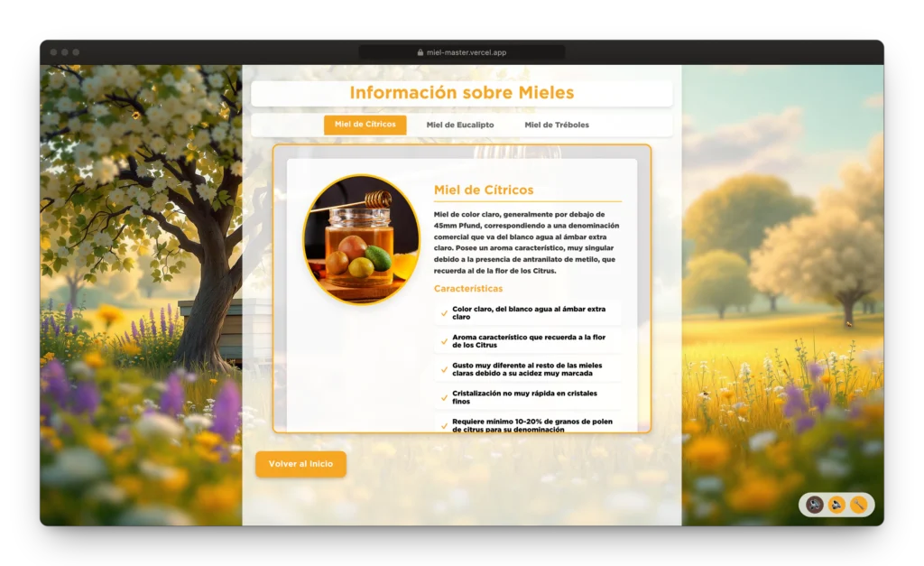Click the Volver al Inicio button

[x=300, y=464]
